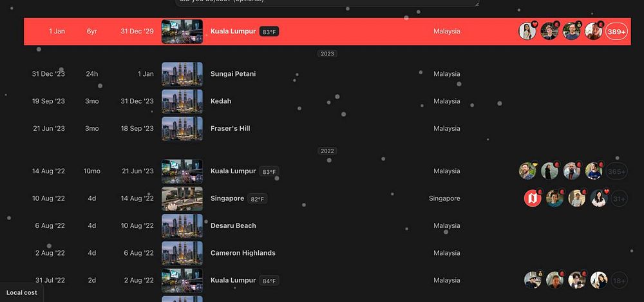Select the '2 Aug '22' start date for Cameron Highlands
The height and width of the screenshot is (302, 644).
click(x=50, y=253)
